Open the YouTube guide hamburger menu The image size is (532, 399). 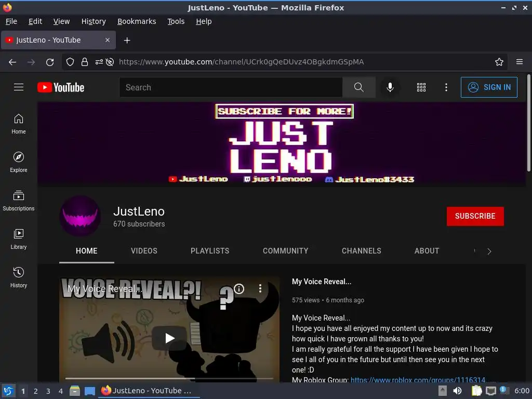coord(19,87)
